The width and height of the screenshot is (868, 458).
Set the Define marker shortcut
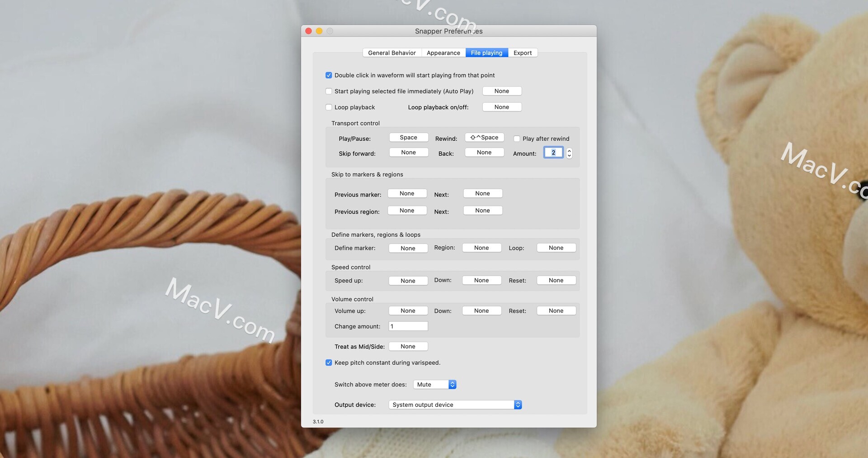click(x=408, y=248)
